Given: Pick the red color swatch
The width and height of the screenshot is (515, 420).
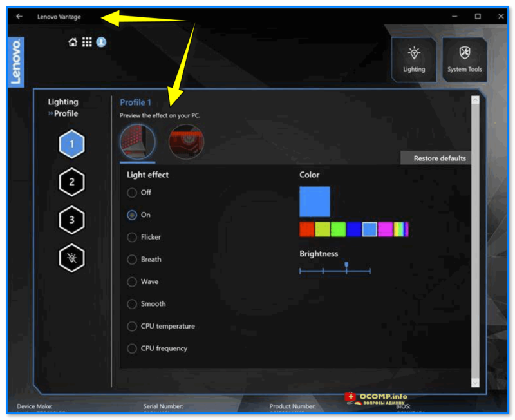Looking at the screenshot, I should click(x=307, y=229).
